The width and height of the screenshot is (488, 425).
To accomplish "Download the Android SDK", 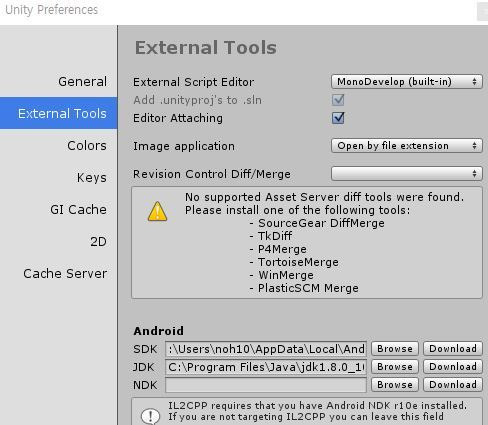I will point(453,349).
